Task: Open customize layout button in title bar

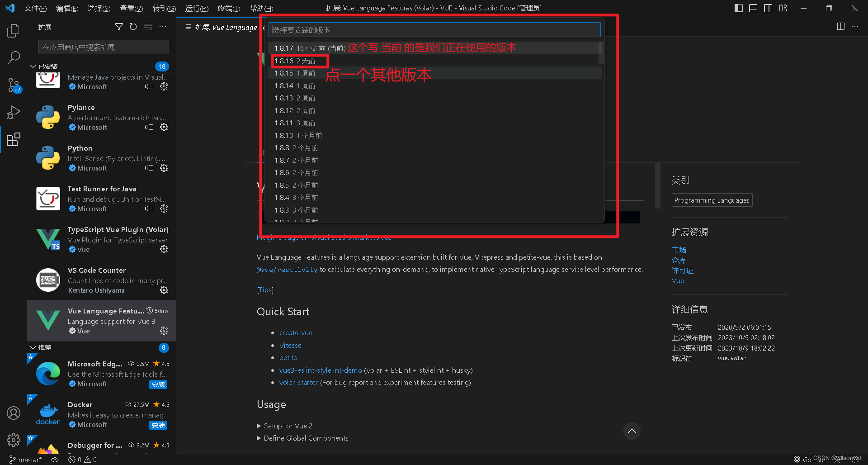Action: tap(783, 8)
